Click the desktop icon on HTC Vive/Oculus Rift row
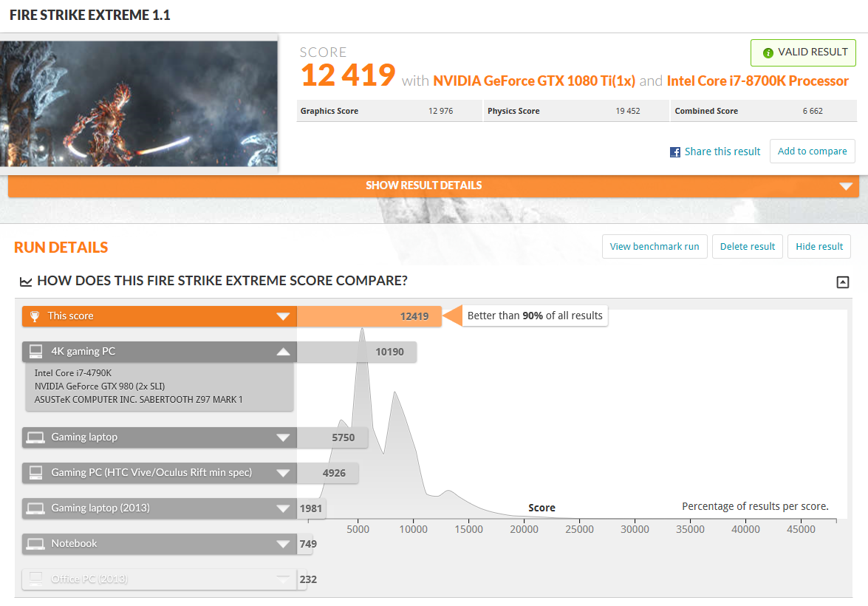 36,472
